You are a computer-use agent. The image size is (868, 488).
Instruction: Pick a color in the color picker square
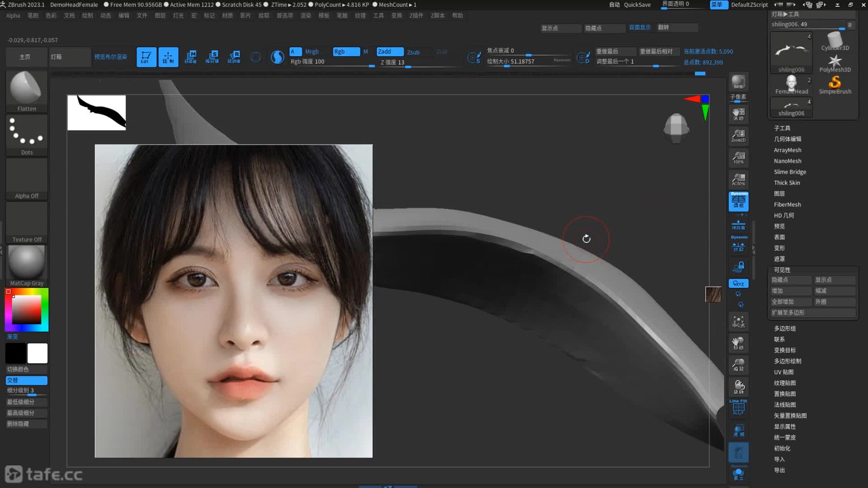point(26,310)
